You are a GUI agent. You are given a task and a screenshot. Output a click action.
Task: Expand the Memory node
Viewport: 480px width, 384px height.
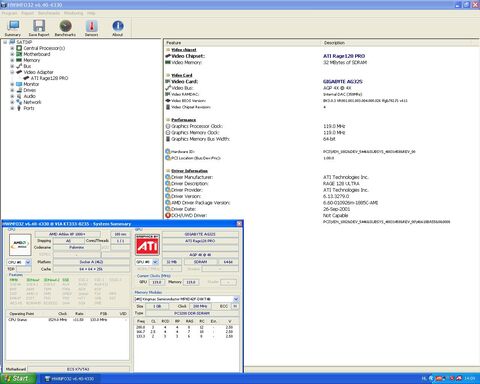pos(12,60)
